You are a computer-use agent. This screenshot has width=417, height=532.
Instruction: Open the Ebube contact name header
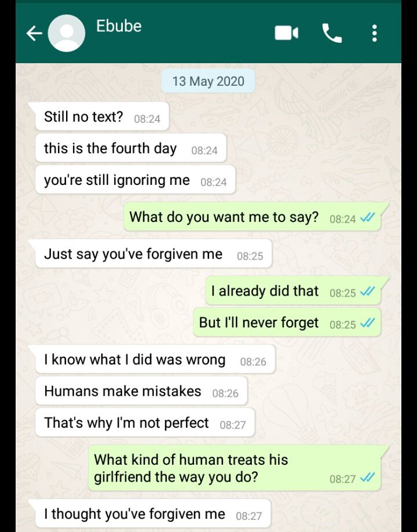119,25
